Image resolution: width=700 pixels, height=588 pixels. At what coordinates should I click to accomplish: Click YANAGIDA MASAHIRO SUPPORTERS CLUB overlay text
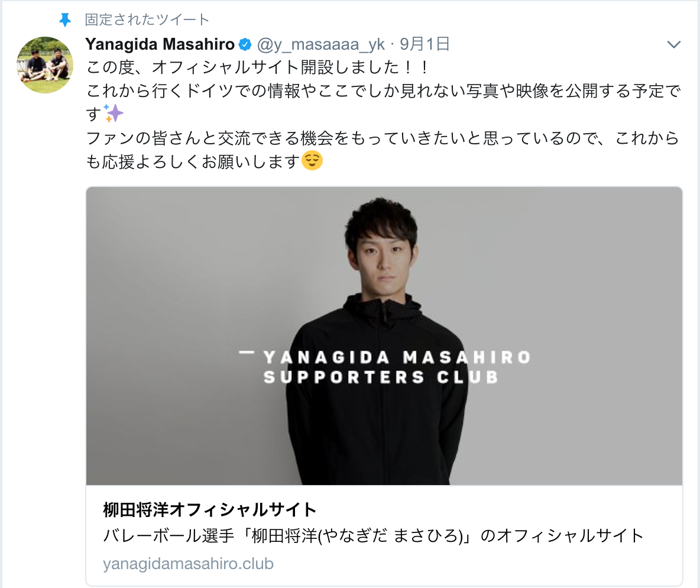point(385,367)
